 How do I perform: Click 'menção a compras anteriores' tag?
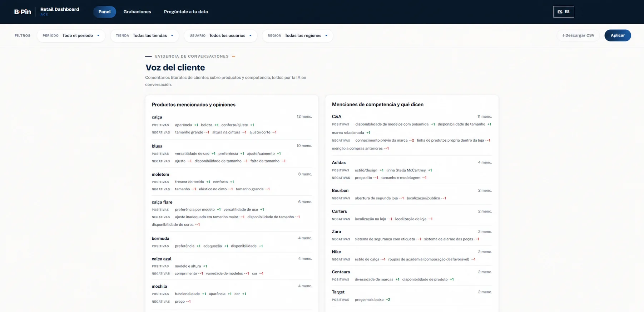[357, 148]
